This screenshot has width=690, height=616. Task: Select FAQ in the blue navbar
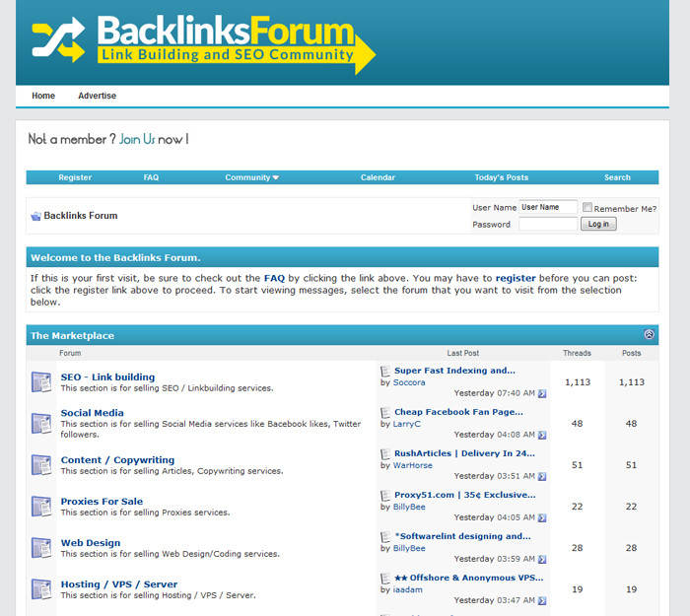pos(151,177)
